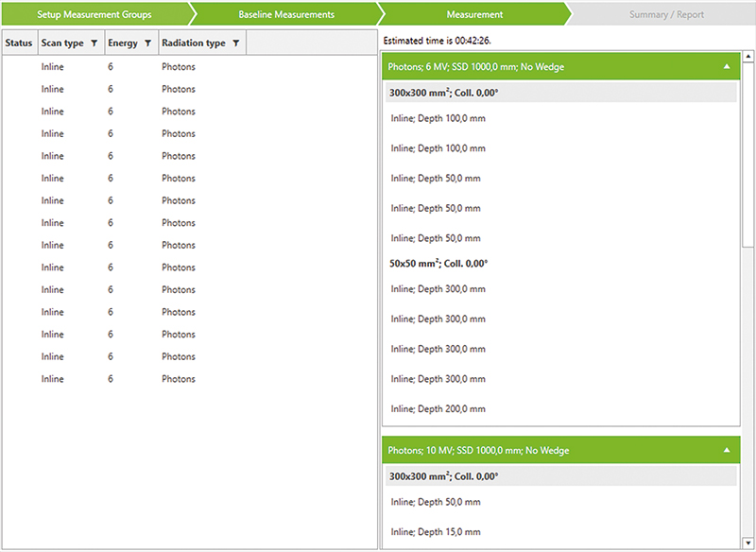Collapse the Photons 6 MV group
Screen dimensions: 756x552
pyautogui.click(x=726, y=67)
